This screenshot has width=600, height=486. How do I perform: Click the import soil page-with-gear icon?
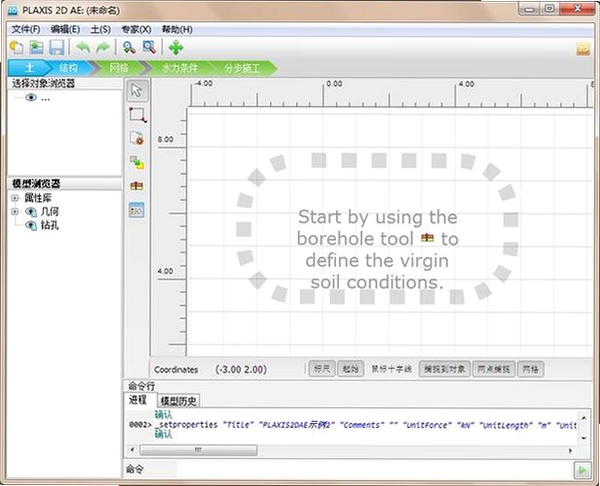(x=137, y=138)
